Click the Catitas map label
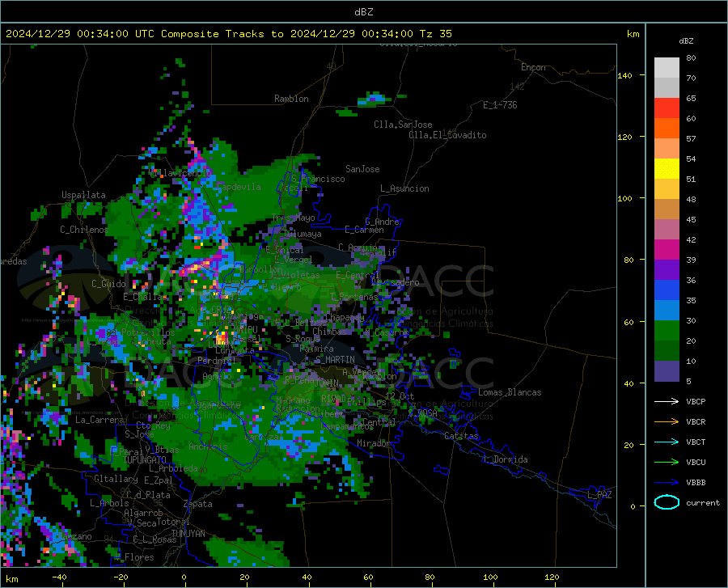This screenshot has width=728, height=588. 461,436
